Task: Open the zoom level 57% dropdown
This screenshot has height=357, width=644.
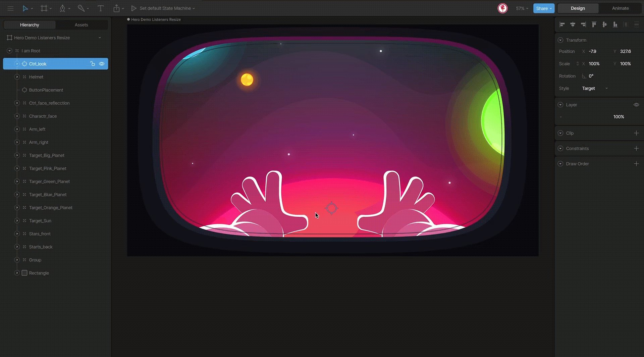Action: pyautogui.click(x=522, y=8)
